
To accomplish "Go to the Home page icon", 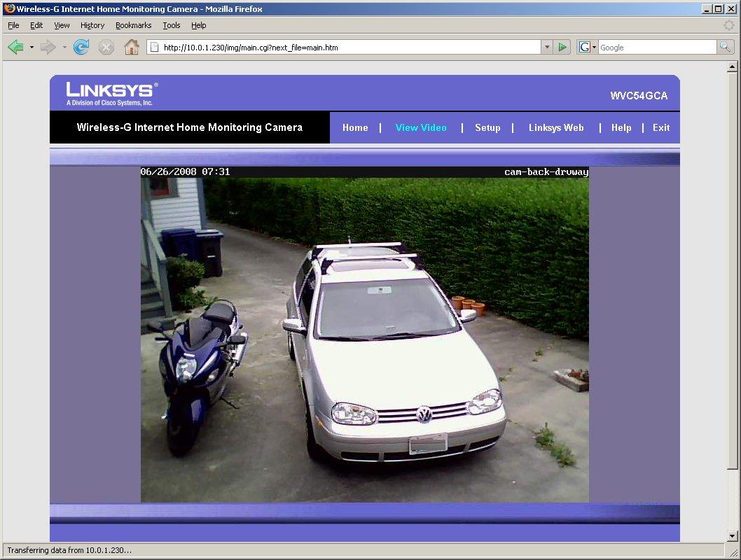I will (x=132, y=47).
